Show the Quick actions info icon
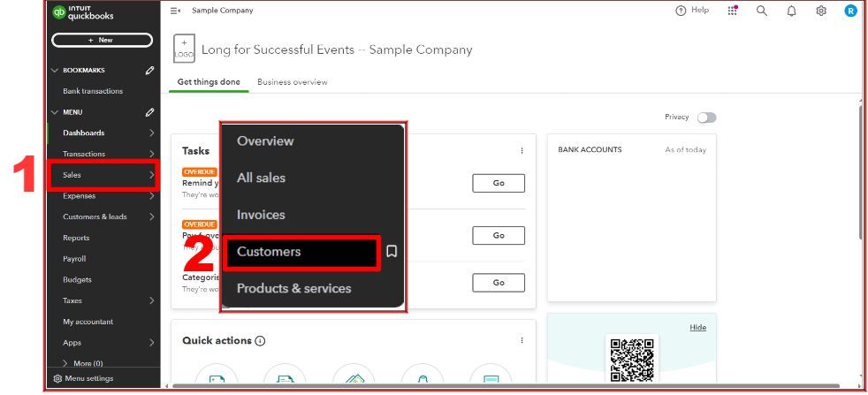This screenshot has height=395, width=868. [x=260, y=341]
